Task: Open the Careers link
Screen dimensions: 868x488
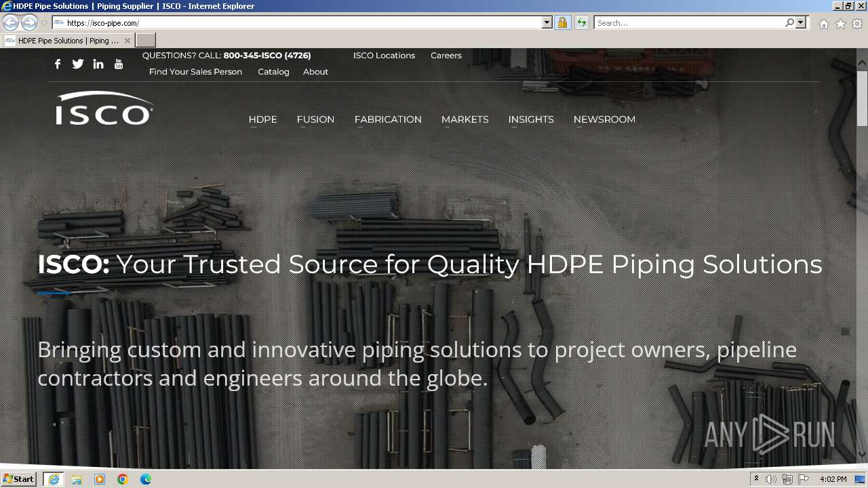Action: point(446,56)
